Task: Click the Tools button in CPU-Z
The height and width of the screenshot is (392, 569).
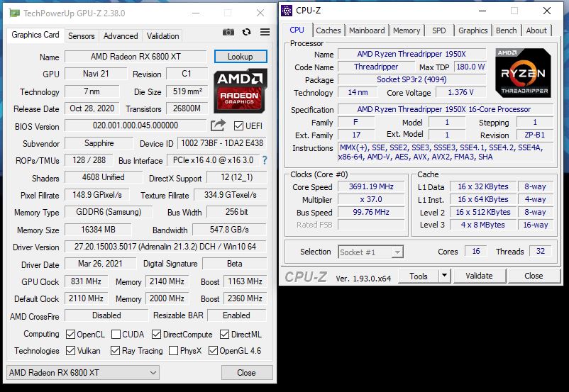Action: click(419, 276)
